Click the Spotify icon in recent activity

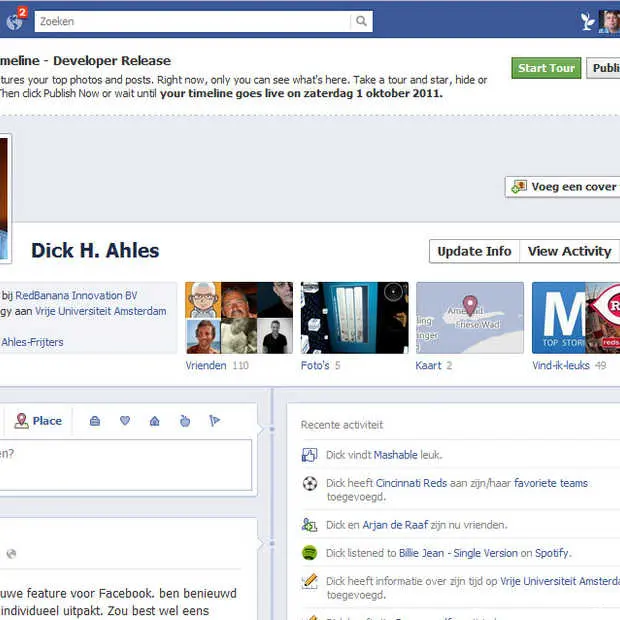310,553
